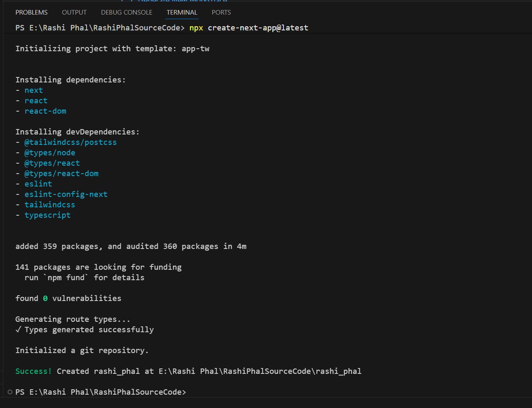Click the green Success! message

34,371
